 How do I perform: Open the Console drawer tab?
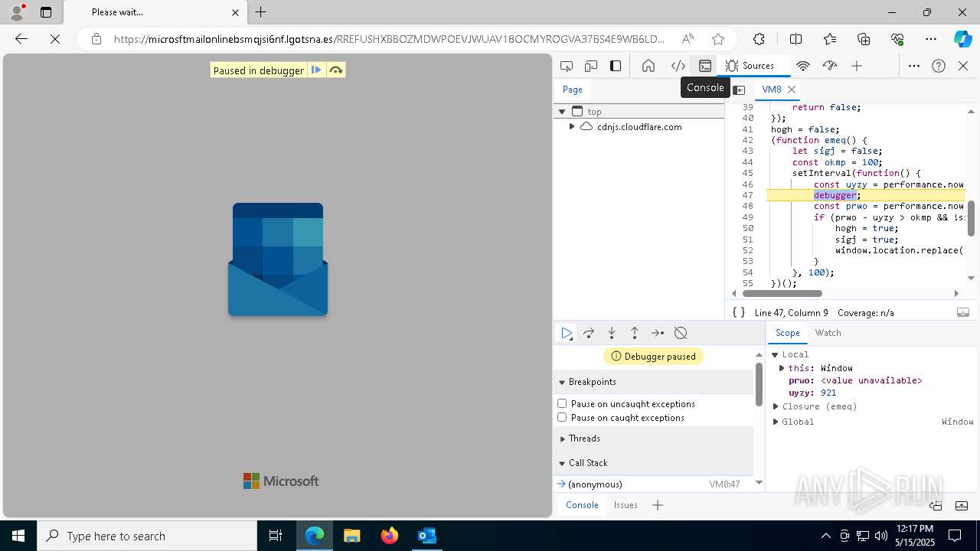tap(582, 505)
